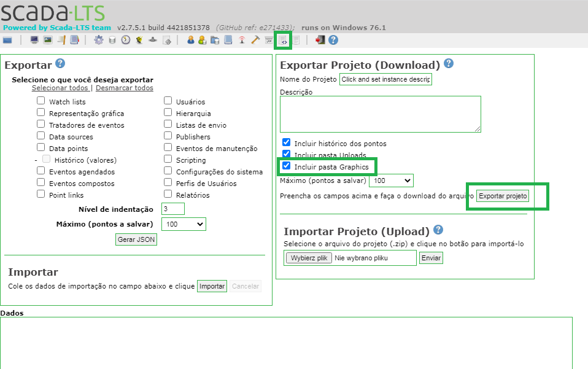
Task: Open Help via the blue question mark icon
Action: 332,40
